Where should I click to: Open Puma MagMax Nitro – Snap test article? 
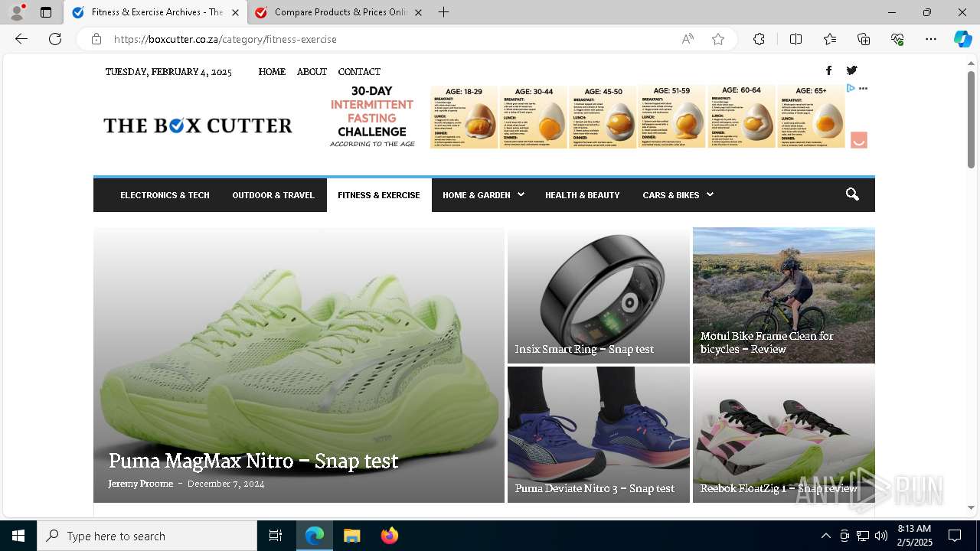253,461
